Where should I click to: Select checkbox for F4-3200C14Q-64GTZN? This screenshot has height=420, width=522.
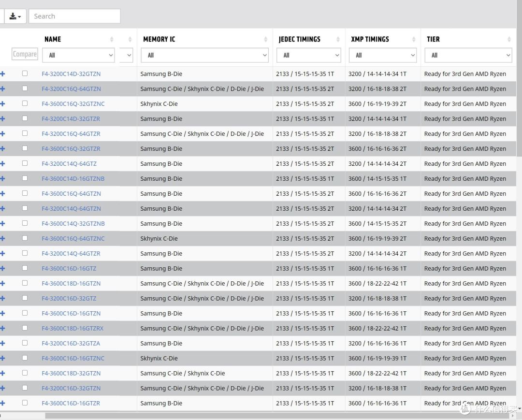pos(25,208)
